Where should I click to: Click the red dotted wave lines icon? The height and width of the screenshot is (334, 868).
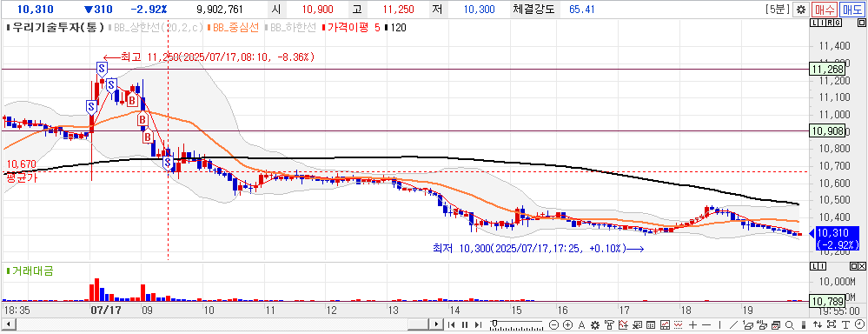click(x=679, y=324)
